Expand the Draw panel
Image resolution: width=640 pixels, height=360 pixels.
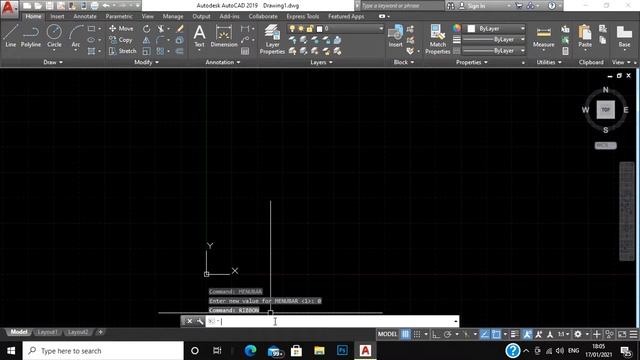(x=53, y=62)
